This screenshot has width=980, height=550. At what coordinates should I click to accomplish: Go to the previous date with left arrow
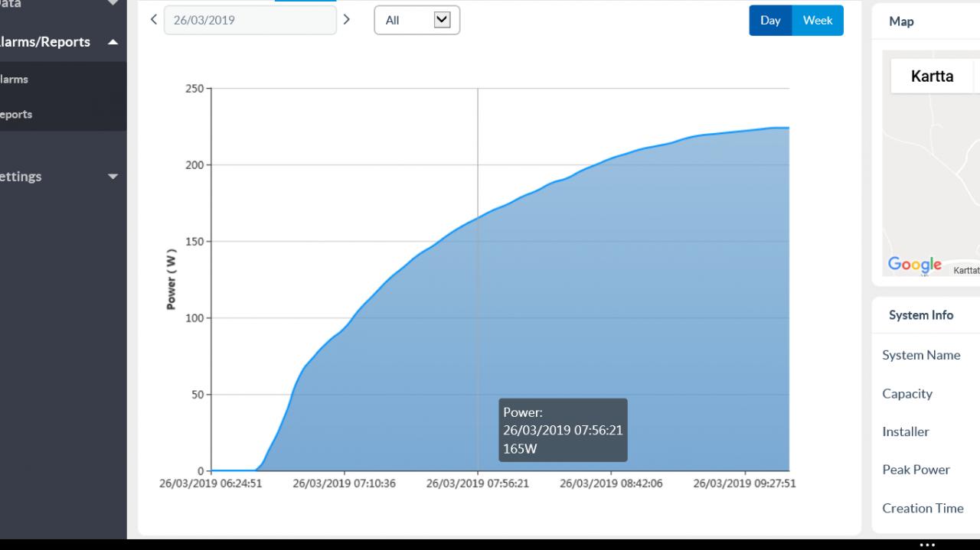pyautogui.click(x=154, y=20)
